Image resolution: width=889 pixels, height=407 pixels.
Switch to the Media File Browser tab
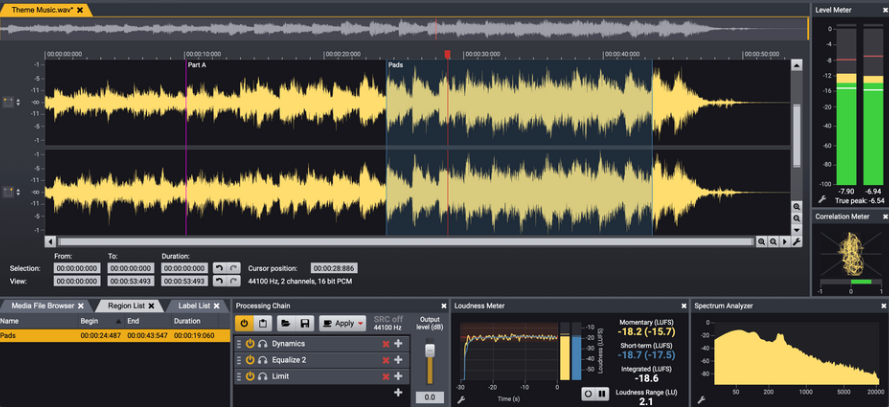coord(42,305)
